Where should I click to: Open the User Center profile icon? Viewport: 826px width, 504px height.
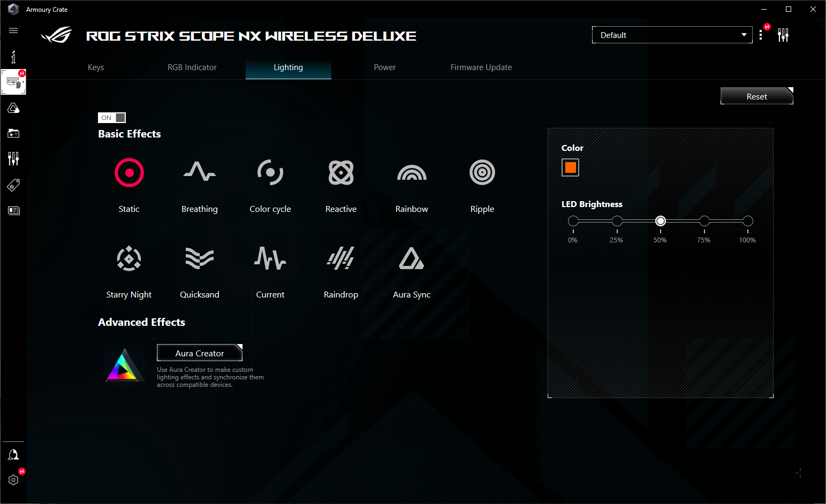(x=13, y=455)
